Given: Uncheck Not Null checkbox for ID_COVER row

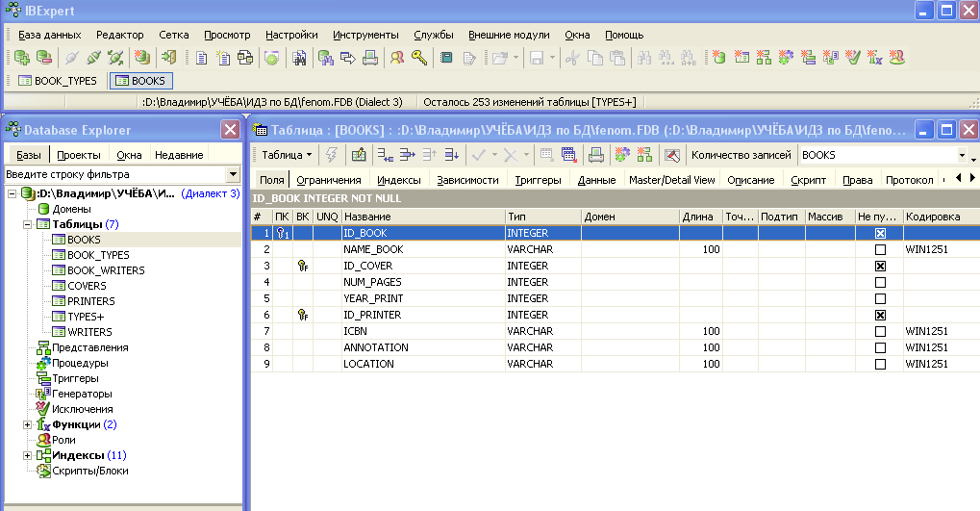Looking at the screenshot, I should [880, 266].
